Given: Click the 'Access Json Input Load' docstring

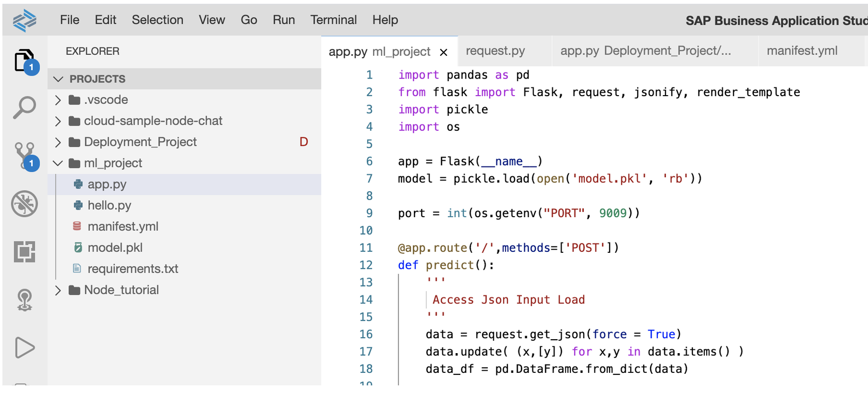Looking at the screenshot, I should (509, 300).
